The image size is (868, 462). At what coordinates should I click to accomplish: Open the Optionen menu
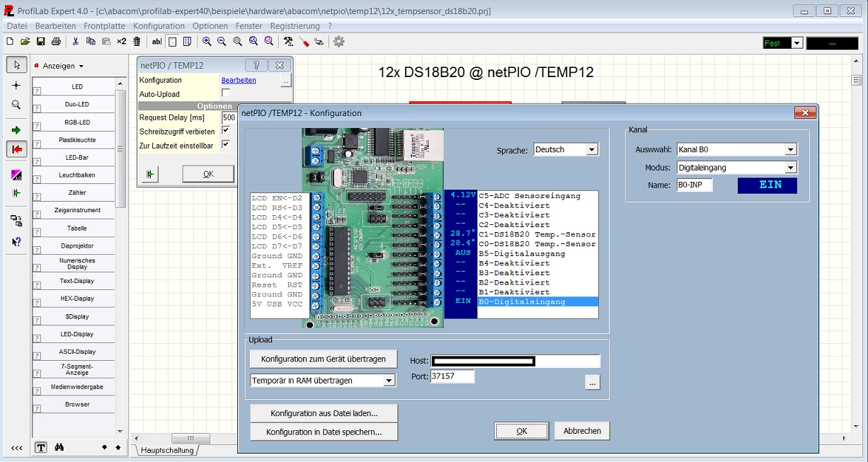click(x=210, y=25)
